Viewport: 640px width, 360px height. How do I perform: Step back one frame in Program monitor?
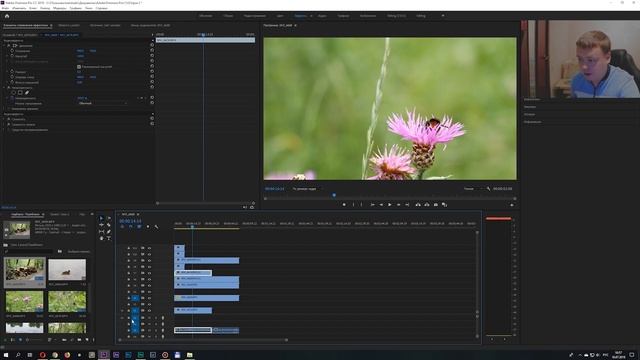381,204
